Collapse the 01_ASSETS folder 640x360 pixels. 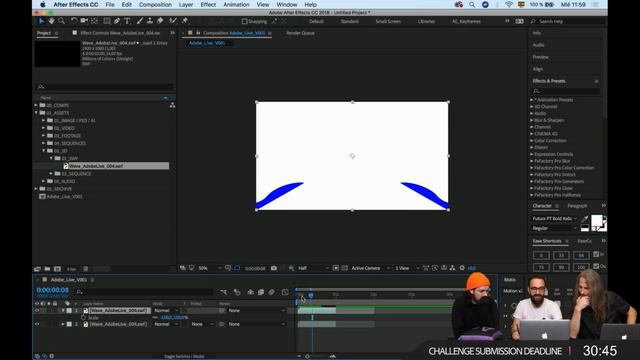click(x=36, y=113)
